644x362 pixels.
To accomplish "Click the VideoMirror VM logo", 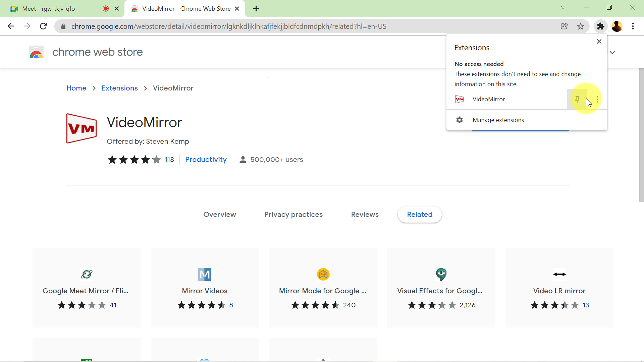I will (82, 128).
